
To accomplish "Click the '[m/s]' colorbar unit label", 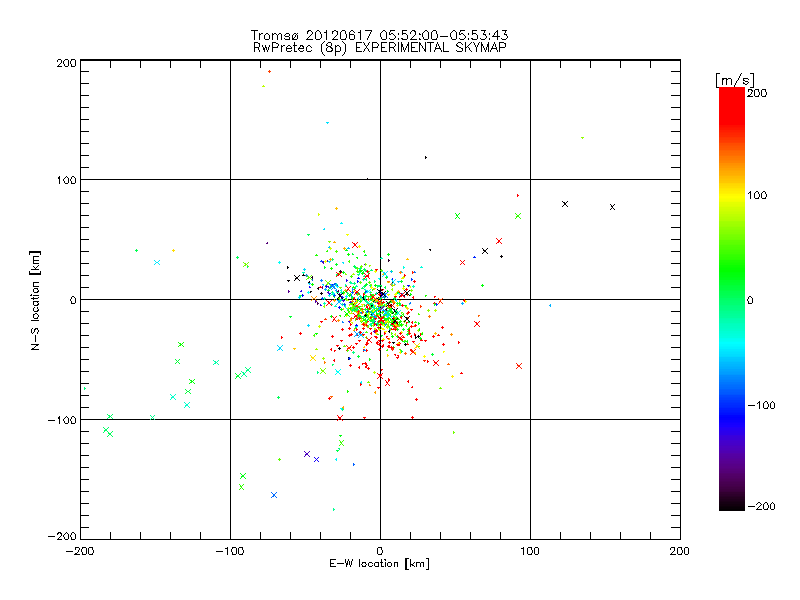I will [735, 80].
